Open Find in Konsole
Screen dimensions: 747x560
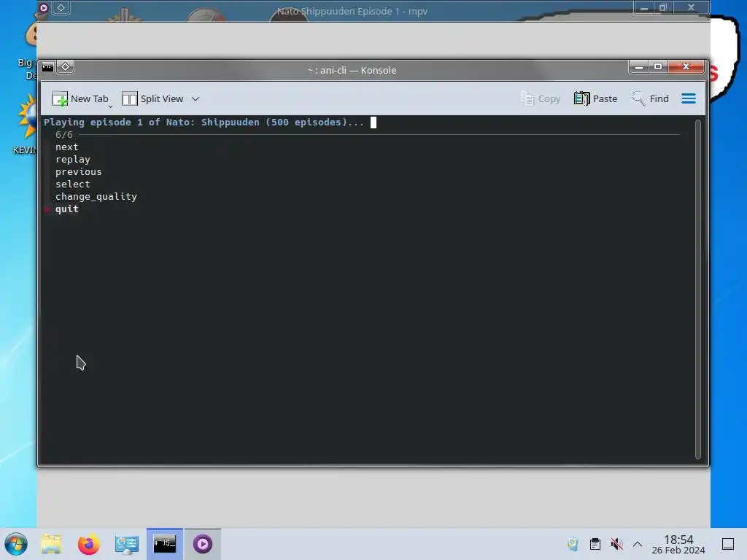pyautogui.click(x=650, y=98)
